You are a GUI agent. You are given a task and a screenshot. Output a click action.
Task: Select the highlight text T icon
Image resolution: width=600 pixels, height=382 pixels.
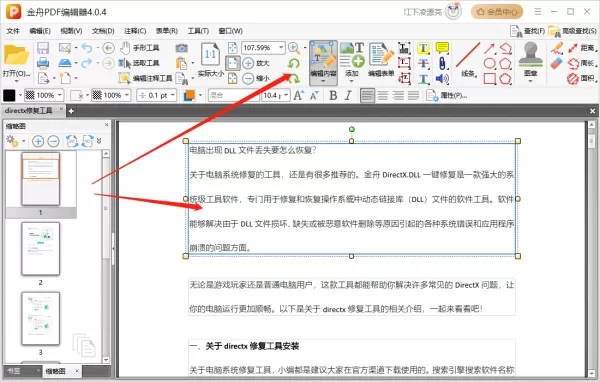pyautogui.click(x=423, y=48)
